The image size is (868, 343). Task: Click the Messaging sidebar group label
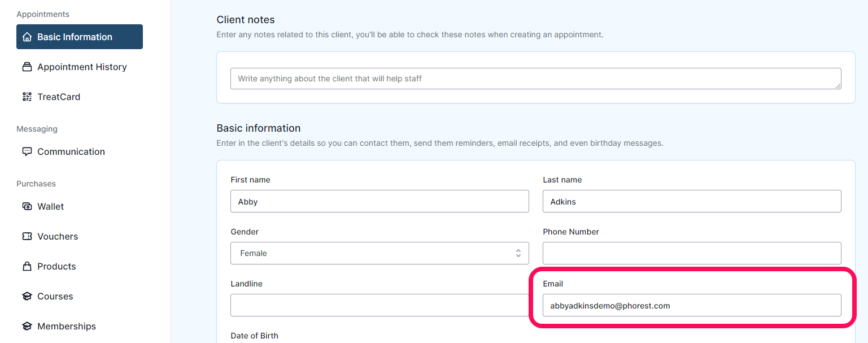click(x=37, y=129)
